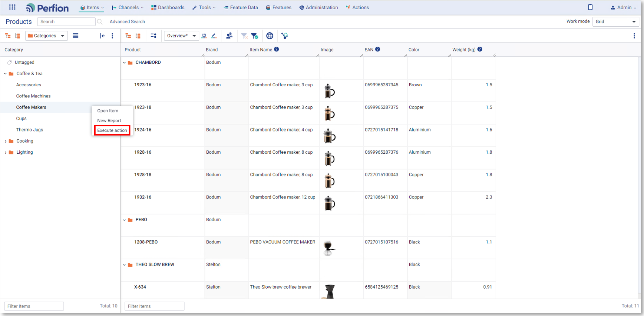Click the Brand column header
Image resolution: width=644 pixels, height=316 pixels.
pyautogui.click(x=212, y=50)
